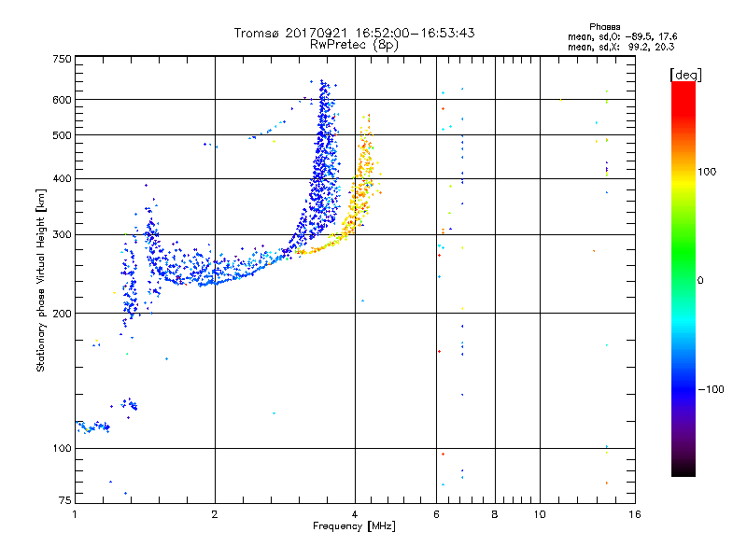Viewport: 747px width, 560px height.
Task: Click the colorbar tick label '0'
Action: coord(700,280)
